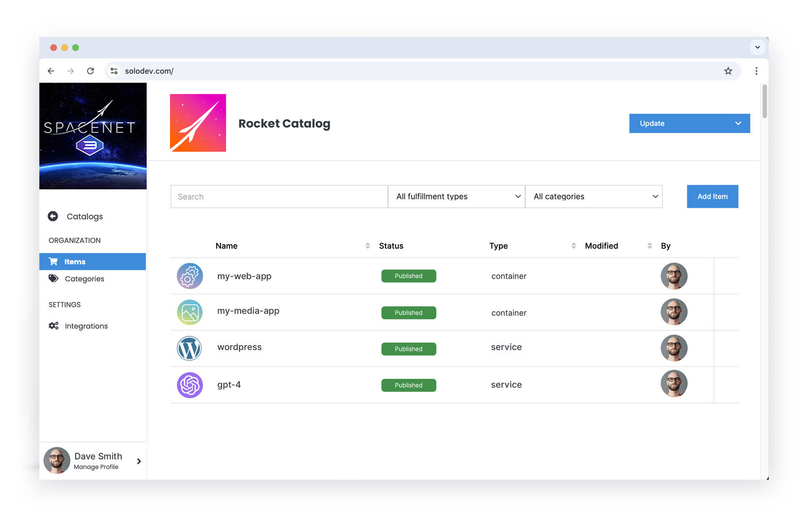The width and height of the screenshot is (812, 523).
Task: Expand Dave Smith profile chevron
Action: [x=139, y=461]
